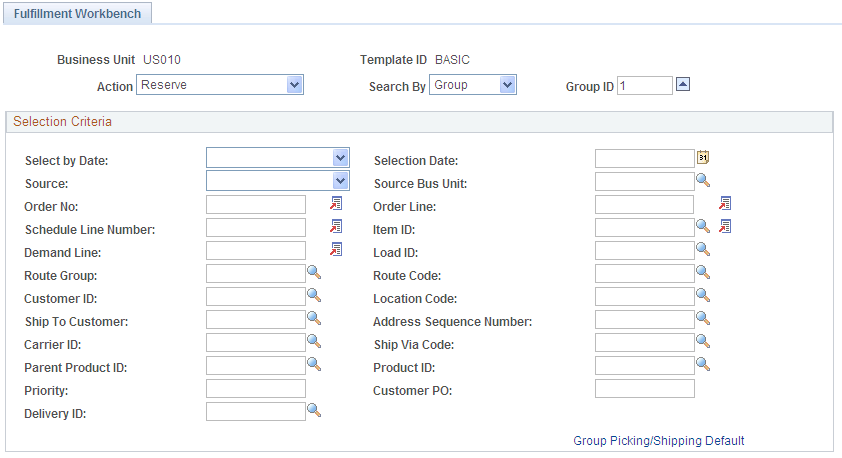Screen dimensions: 842x458
Task: Click the Selection Date input field
Action: click(644, 158)
